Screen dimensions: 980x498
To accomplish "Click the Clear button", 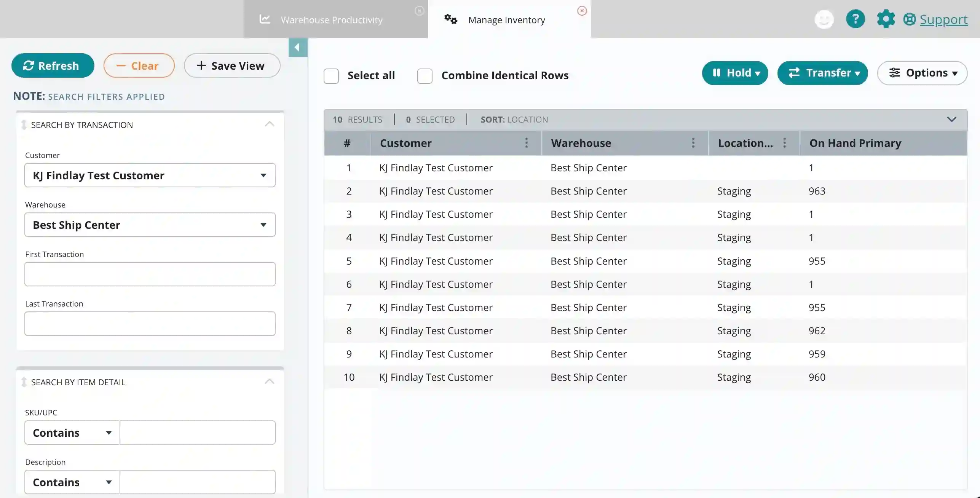I will coord(139,65).
